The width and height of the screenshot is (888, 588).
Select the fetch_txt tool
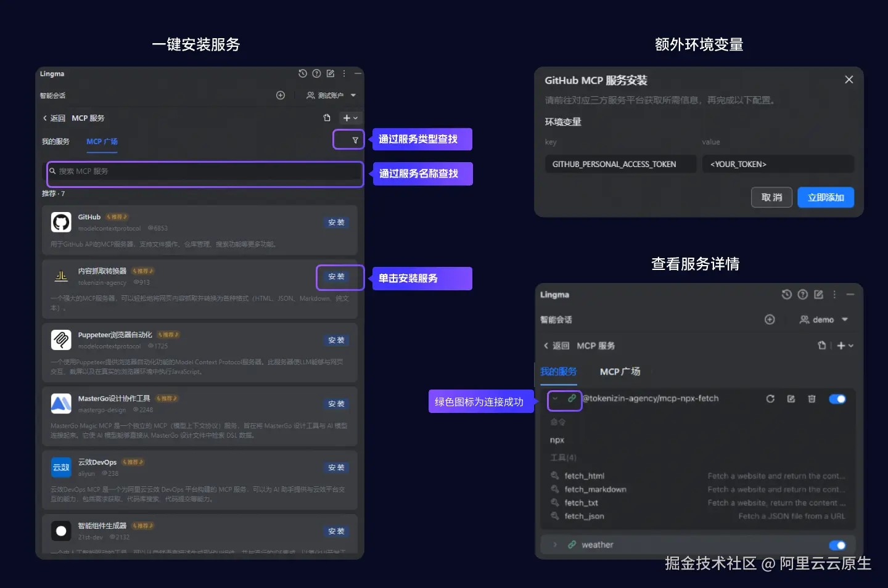tap(581, 503)
